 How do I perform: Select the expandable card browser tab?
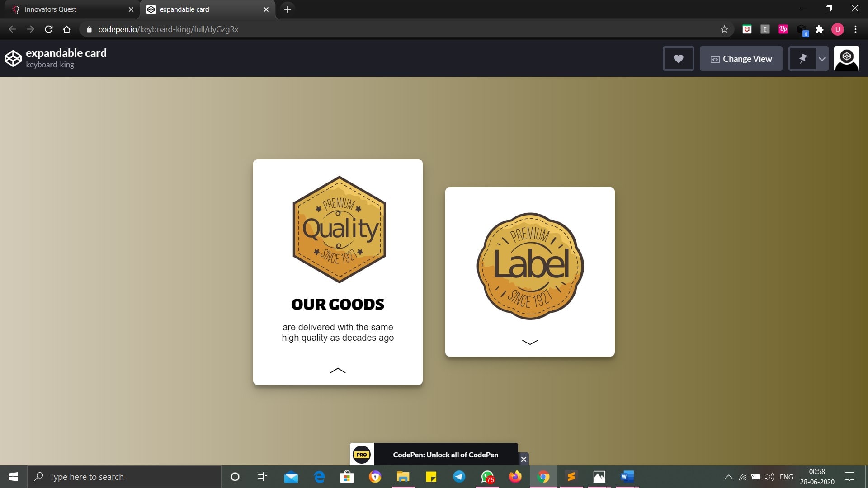click(184, 9)
